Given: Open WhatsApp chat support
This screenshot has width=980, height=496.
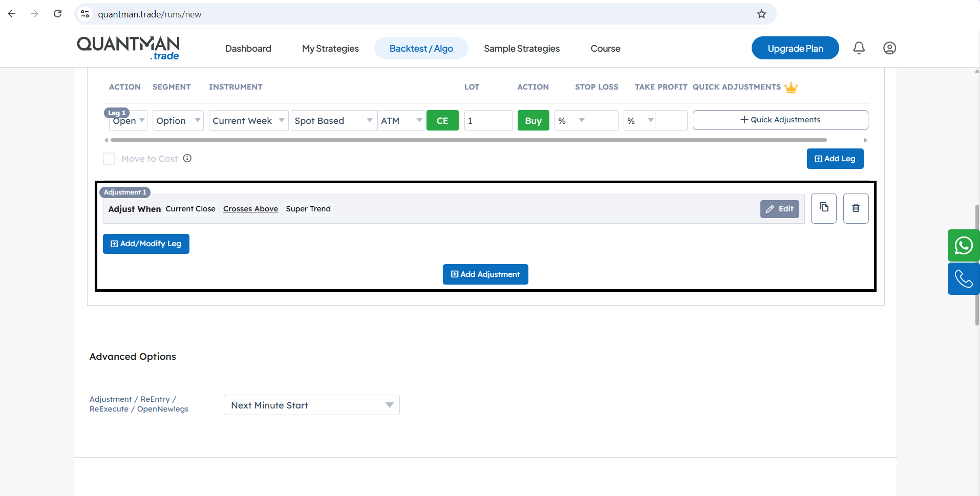Looking at the screenshot, I should (x=964, y=245).
